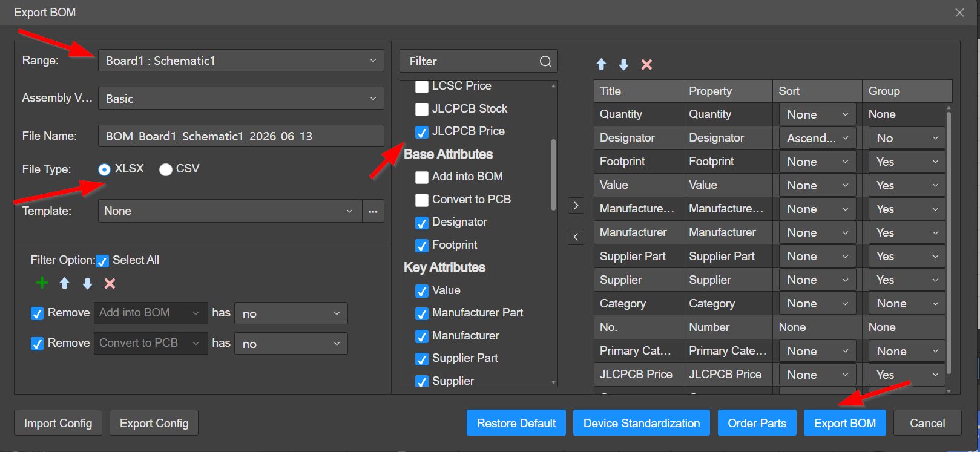This screenshot has height=452, width=980.
Task: Open Sort dropdown for Designator row
Action: point(817,138)
